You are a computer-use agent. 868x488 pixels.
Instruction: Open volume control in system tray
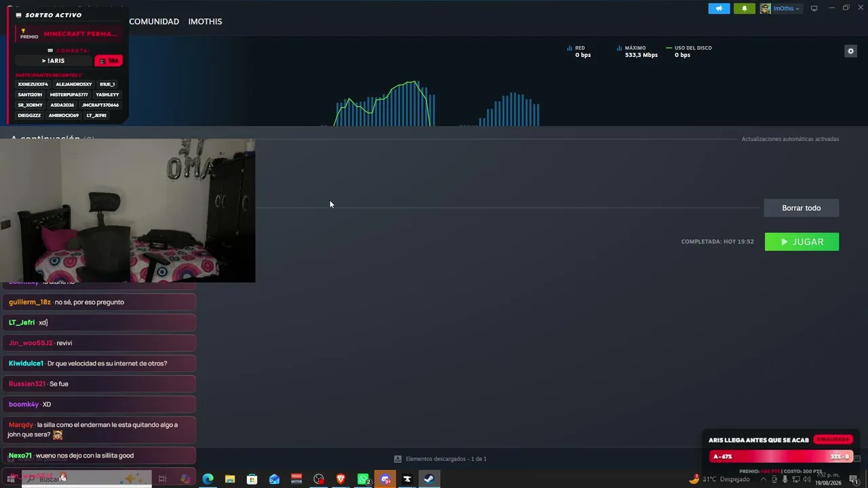click(x=807, y=479)
